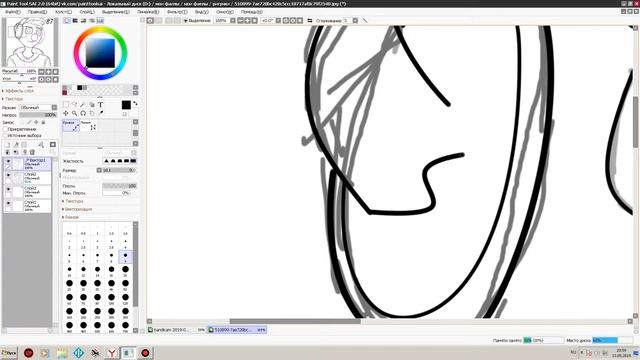The image size is (640, 360).
Task: Enable the Источник выбора checkbox
Action: (x=5, y=135)
